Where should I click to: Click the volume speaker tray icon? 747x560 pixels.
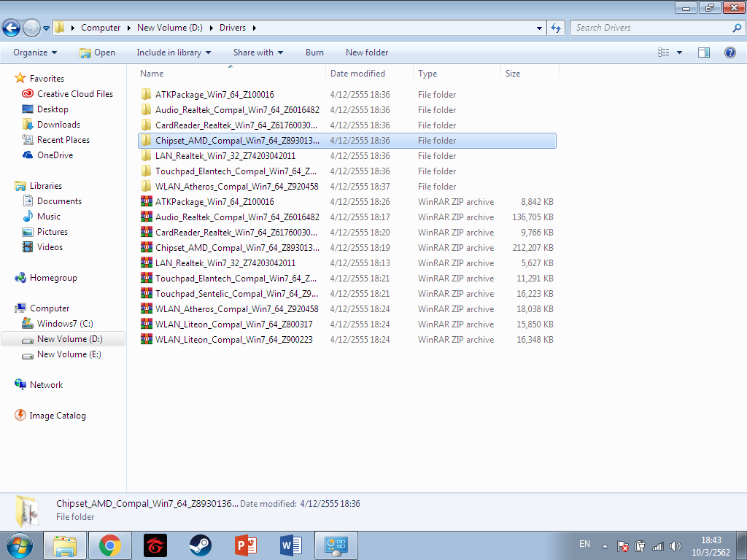[x=675, y=546]
